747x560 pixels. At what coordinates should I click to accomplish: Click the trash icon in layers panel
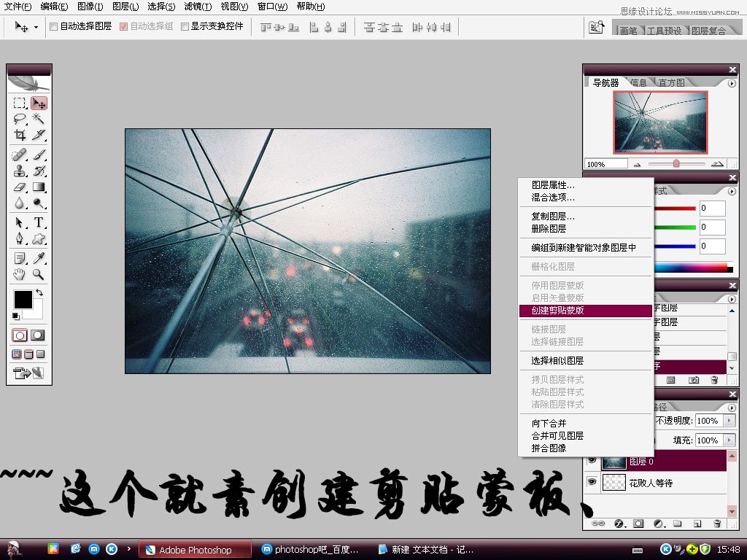point(717,524)
